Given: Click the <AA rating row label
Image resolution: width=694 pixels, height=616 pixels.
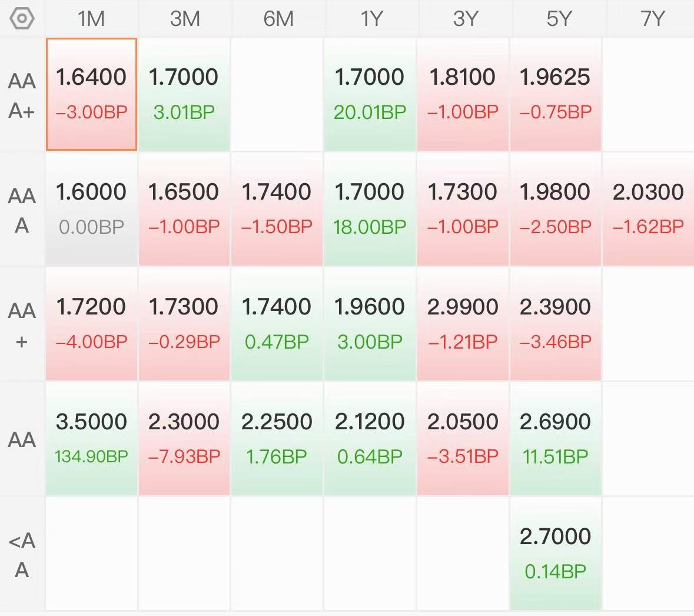Looking at the screenshot, I should coord(22,554).
